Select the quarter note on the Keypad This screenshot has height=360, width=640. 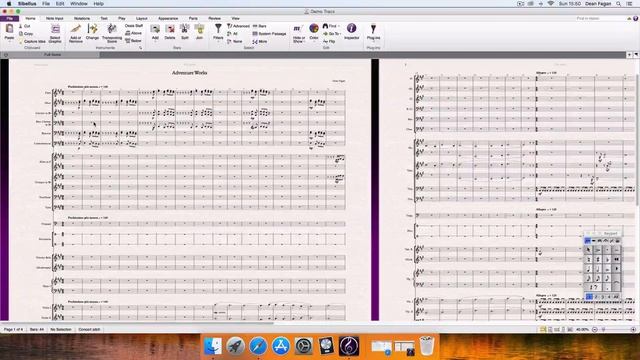(588, 269)
